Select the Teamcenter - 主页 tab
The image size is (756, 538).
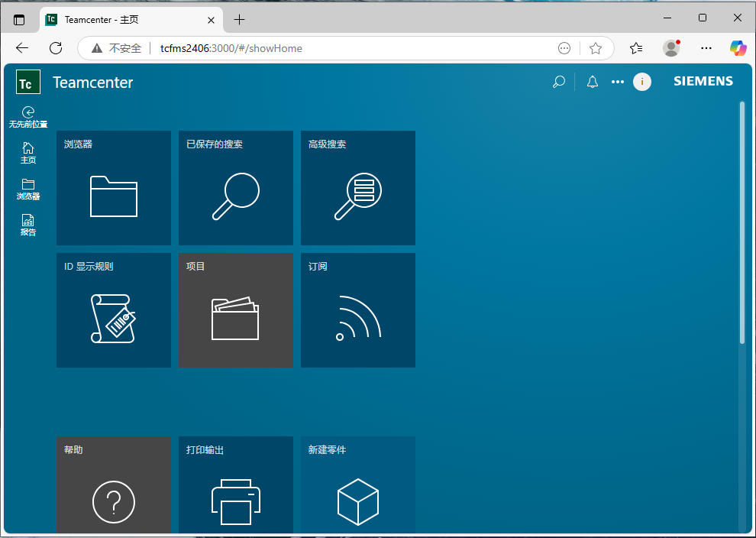[131, 20]
